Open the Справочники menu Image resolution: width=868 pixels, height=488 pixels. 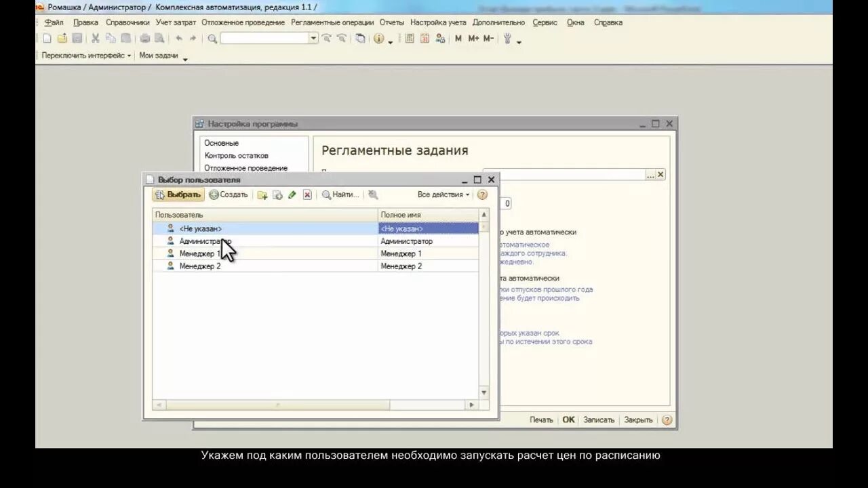point(127,22)
